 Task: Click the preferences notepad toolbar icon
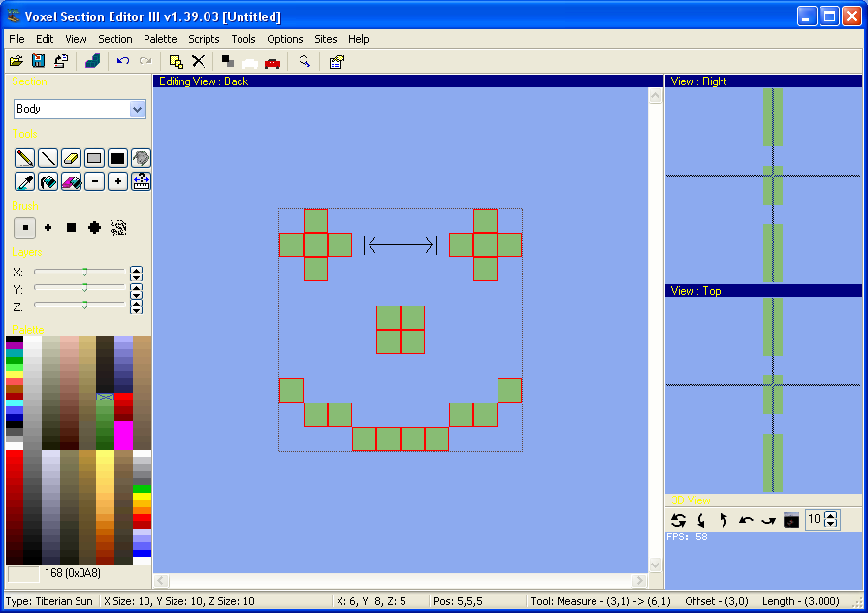(336, 61)
